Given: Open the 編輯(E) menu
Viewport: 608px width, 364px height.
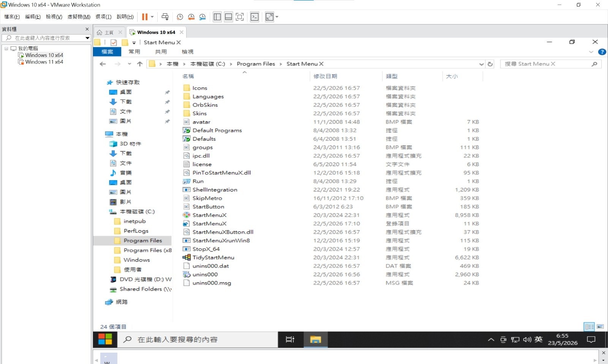Looking at the screenshot, I should coord(33,17).
